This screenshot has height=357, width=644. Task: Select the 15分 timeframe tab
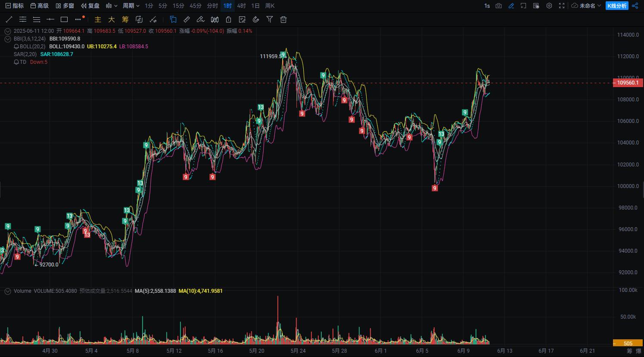[178, 6]
